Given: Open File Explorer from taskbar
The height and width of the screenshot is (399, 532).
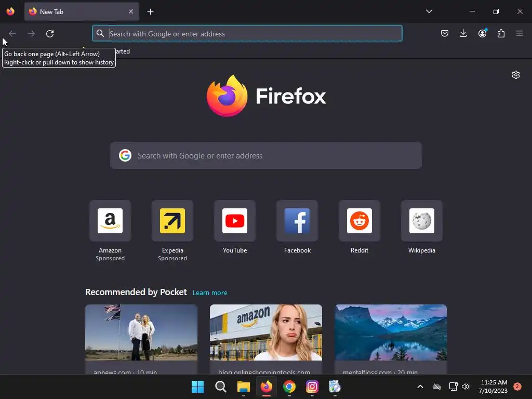Looking at the screenshot, I should point(243,387).
